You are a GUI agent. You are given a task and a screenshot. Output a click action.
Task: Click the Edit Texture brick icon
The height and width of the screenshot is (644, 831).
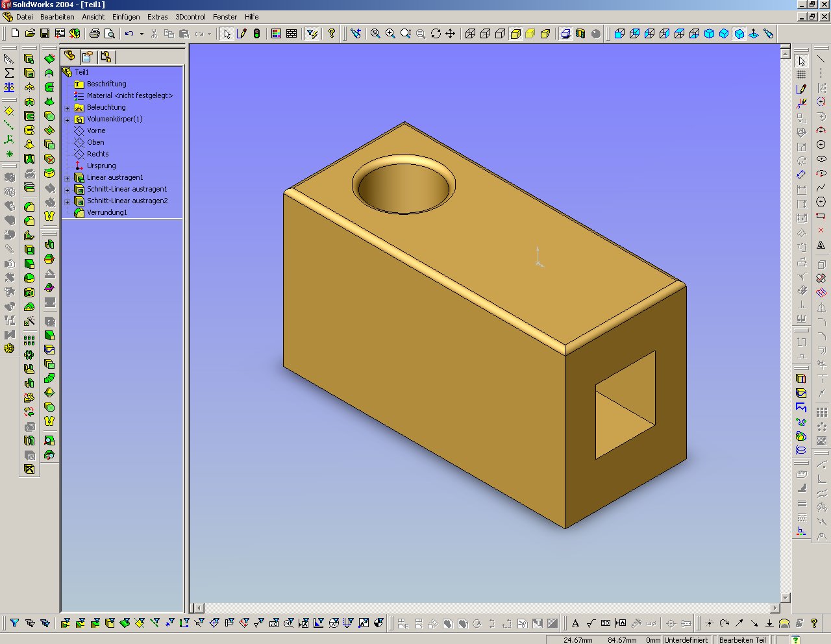point(291,33)
